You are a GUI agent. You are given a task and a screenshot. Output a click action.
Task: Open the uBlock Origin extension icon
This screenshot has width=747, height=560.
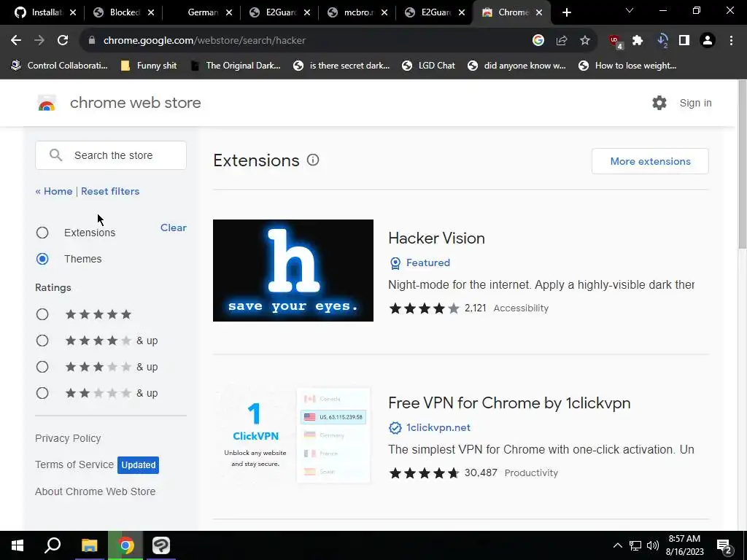tap(616, 42)
